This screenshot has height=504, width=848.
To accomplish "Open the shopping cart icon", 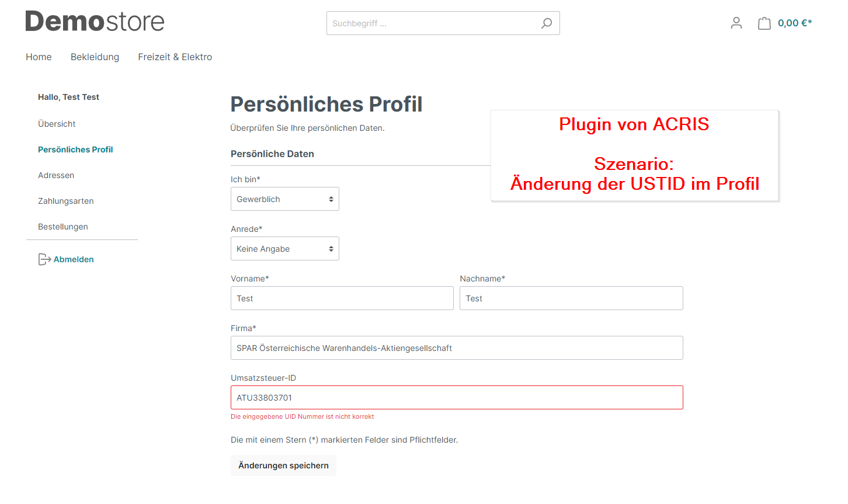I will point(764,23).
